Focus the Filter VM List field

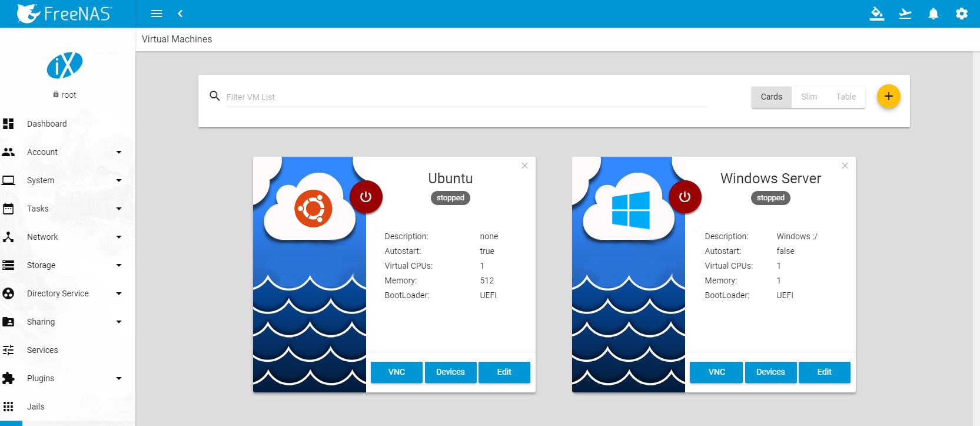tap(467, 97)
